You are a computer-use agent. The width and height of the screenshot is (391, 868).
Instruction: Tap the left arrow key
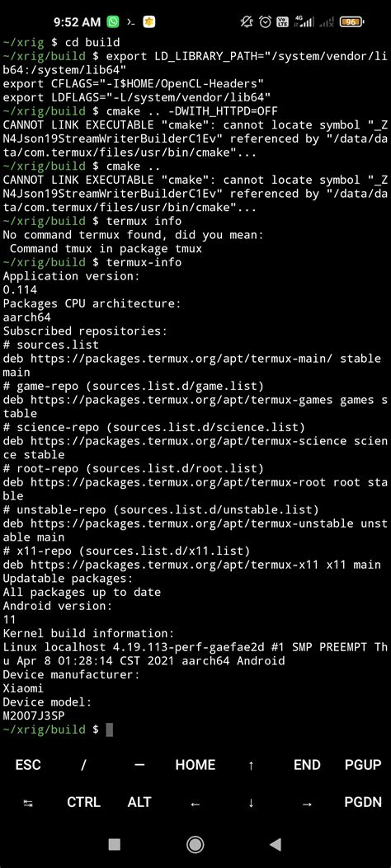coord(195,802)
